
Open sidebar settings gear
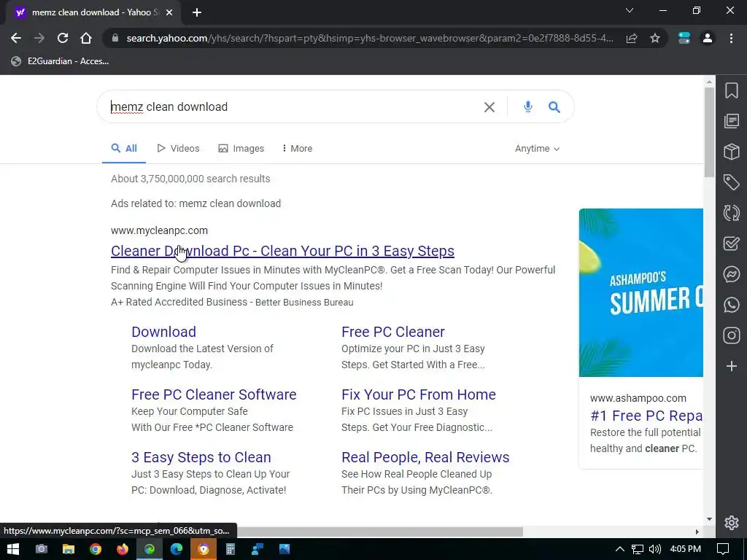(731, 522)
